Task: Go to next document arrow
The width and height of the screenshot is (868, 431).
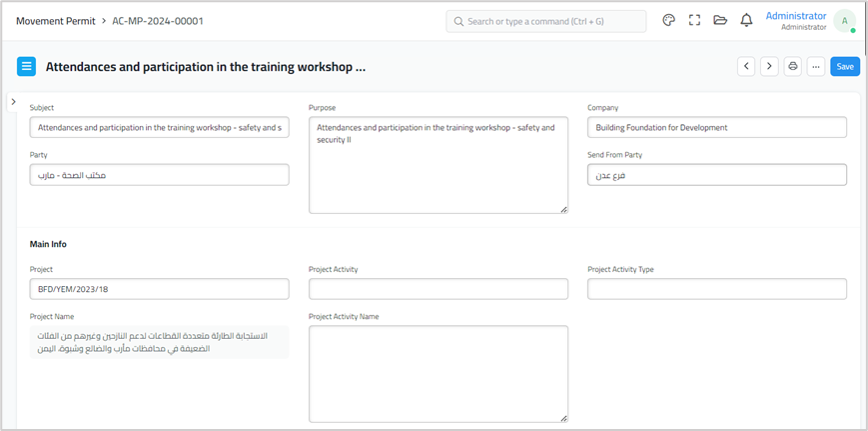Action: [x=769, y=67]
